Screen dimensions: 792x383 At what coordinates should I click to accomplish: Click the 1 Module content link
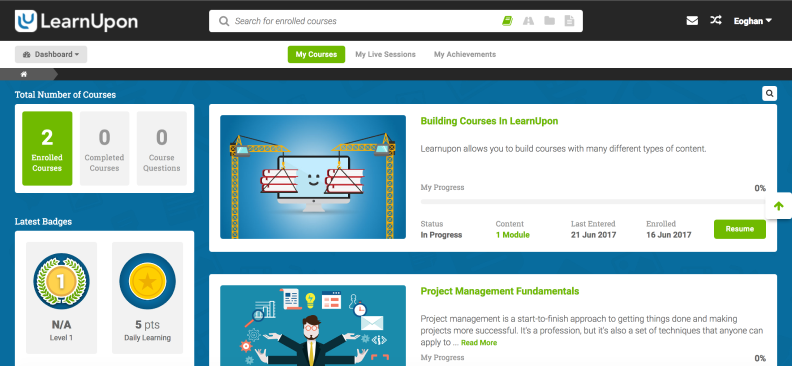click(512, 235)
